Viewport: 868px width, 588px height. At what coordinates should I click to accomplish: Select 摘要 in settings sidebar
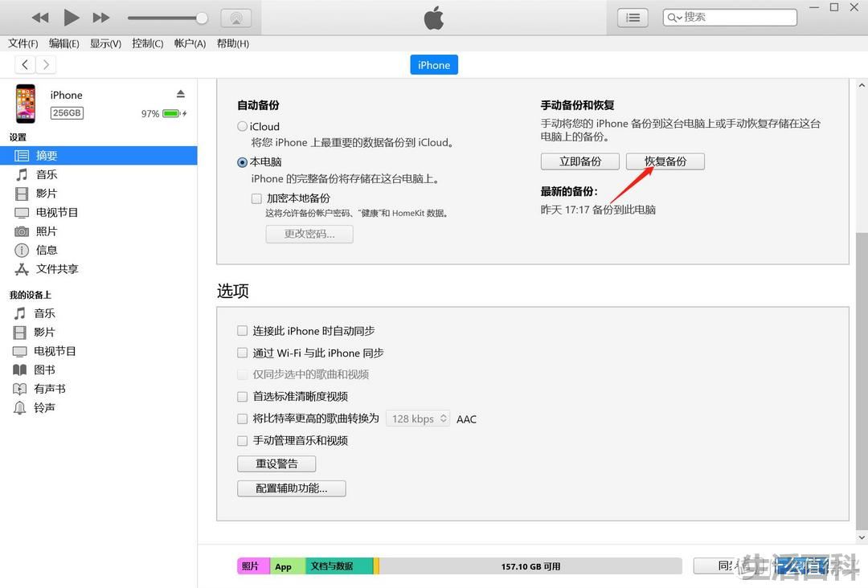(99, 156)
